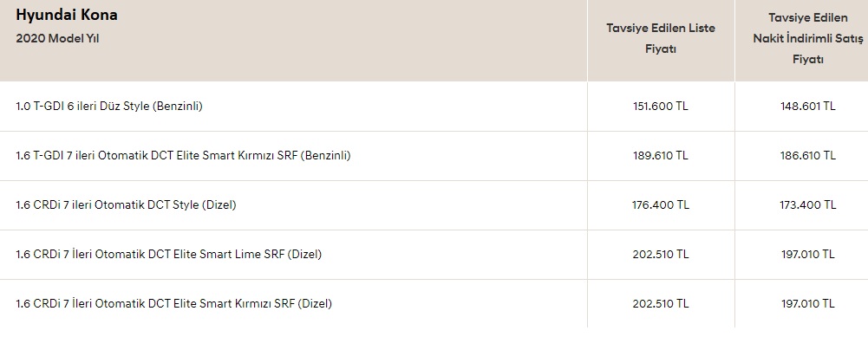868x337 pixels.
Task: Click the word Benzinli in first row
Action: [177, 107]
